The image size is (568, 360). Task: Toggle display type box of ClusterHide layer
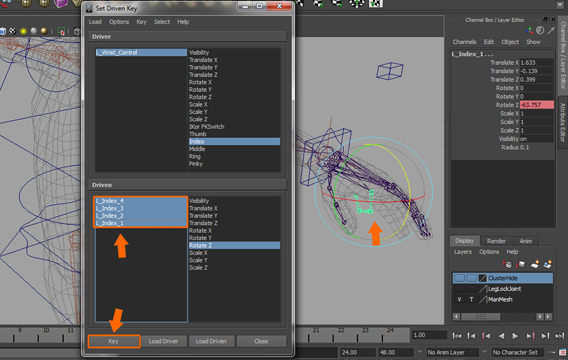tap(471, 278)
